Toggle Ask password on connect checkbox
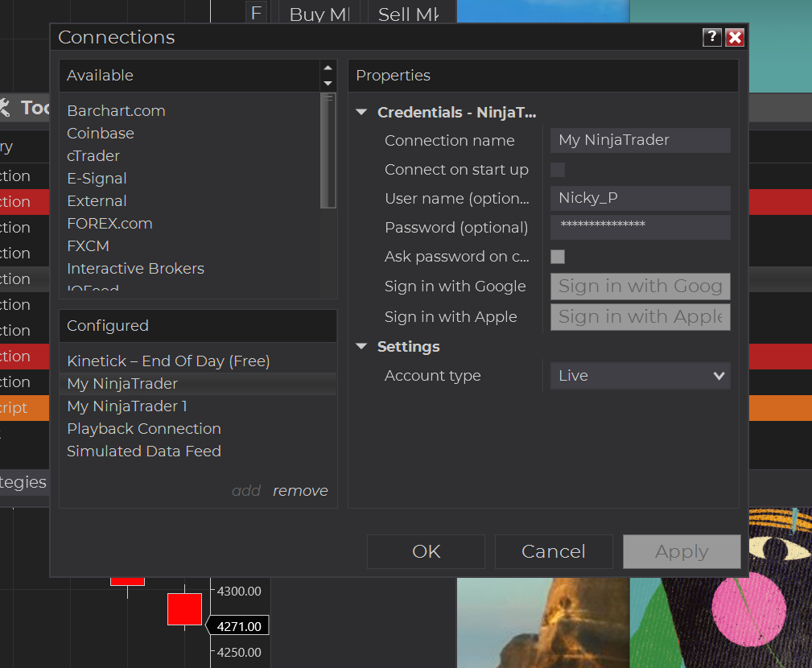This screenshot has height=668, width=812. click(x=558, y=257)
